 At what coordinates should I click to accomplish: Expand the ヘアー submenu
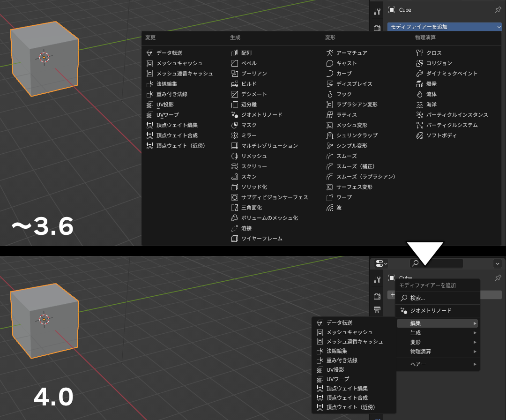[437, 364]
